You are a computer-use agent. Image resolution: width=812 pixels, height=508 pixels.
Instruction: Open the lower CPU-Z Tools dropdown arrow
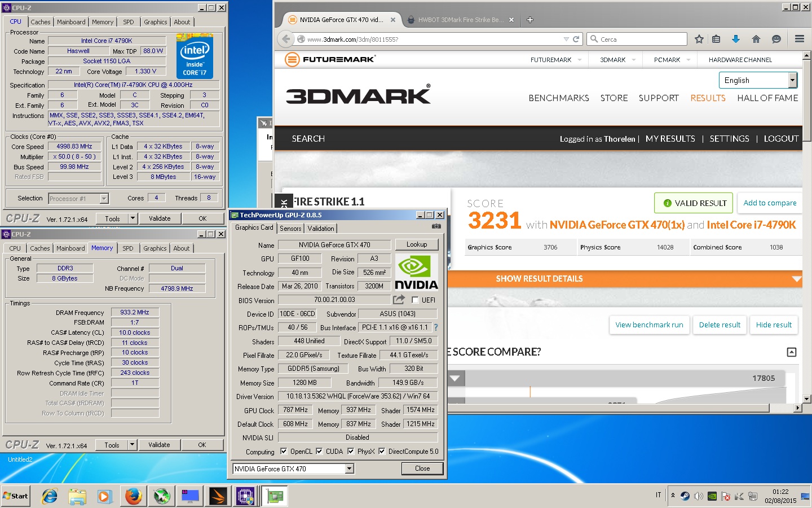tap(132, 445)
